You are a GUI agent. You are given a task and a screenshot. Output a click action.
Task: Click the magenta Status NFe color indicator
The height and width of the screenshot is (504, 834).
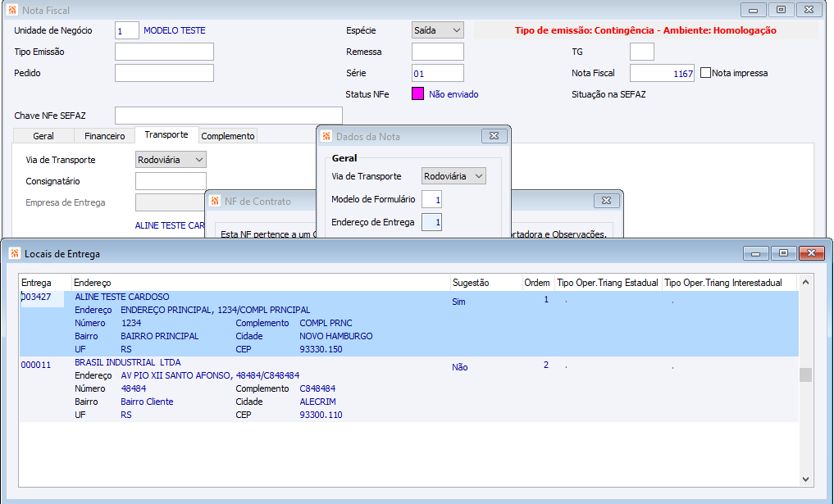[x=418, y=93]
